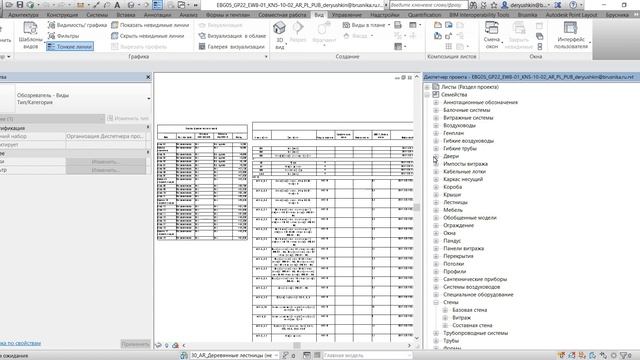Switch to the Вставка ribbon tab
Screen dimensions: 640x360
[x=126, y=15]
